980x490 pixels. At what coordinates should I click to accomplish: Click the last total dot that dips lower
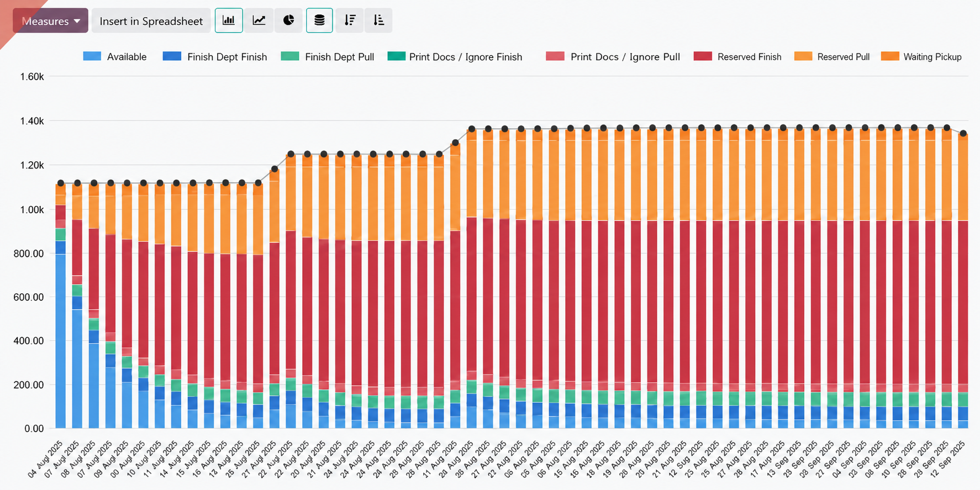963,134
